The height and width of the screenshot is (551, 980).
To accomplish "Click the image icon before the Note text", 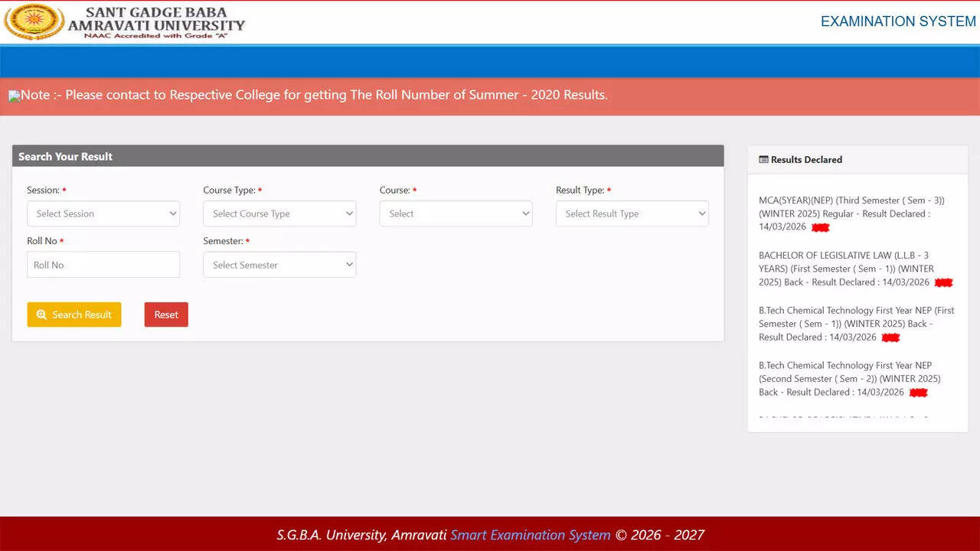I will (x=14, y=94).
